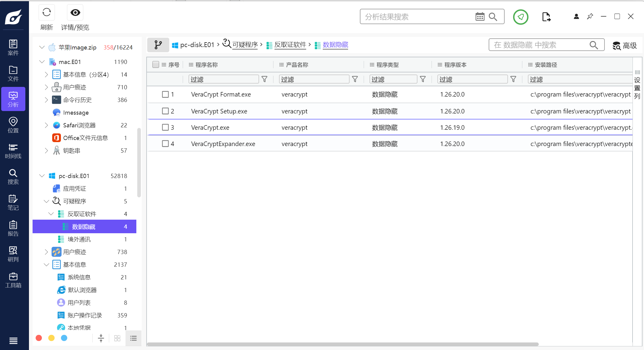The width and height of the screenshot is (644, 350).
Task: Click the 设置列 column settings button
Action: pyautogui.click(x=637, y=85)
